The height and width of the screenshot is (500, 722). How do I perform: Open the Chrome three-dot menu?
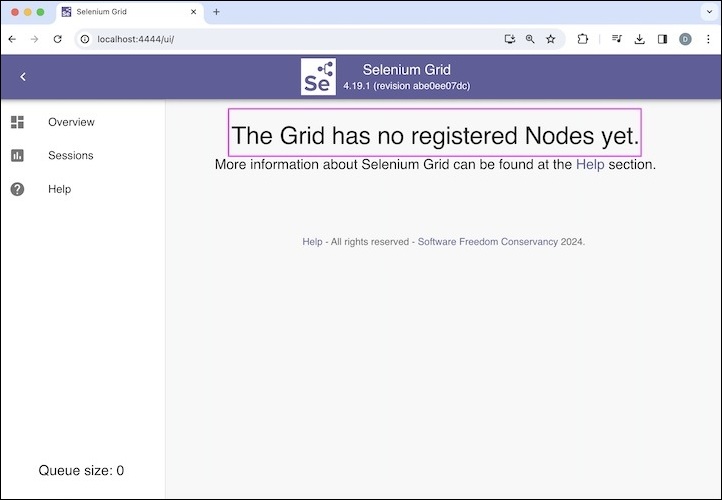coord(708,39)
